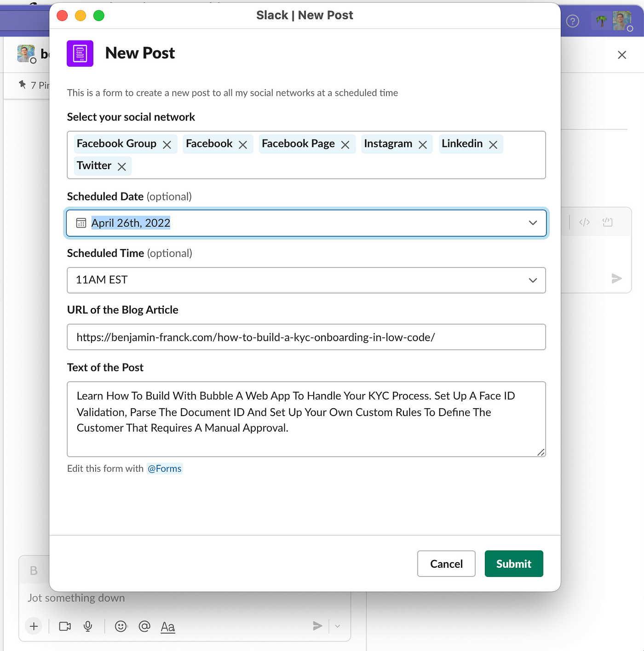Record a video clip from composer
644x651 pixels.
point(65,626)
